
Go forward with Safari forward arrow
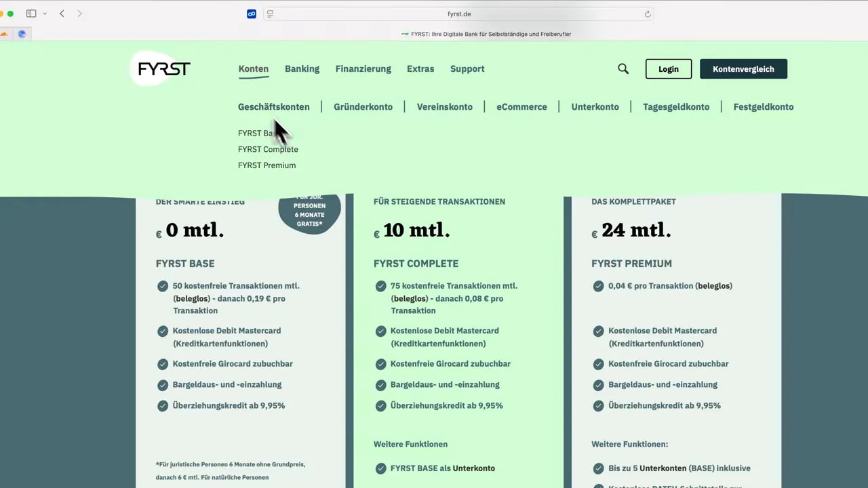click(x=79, y=14)
